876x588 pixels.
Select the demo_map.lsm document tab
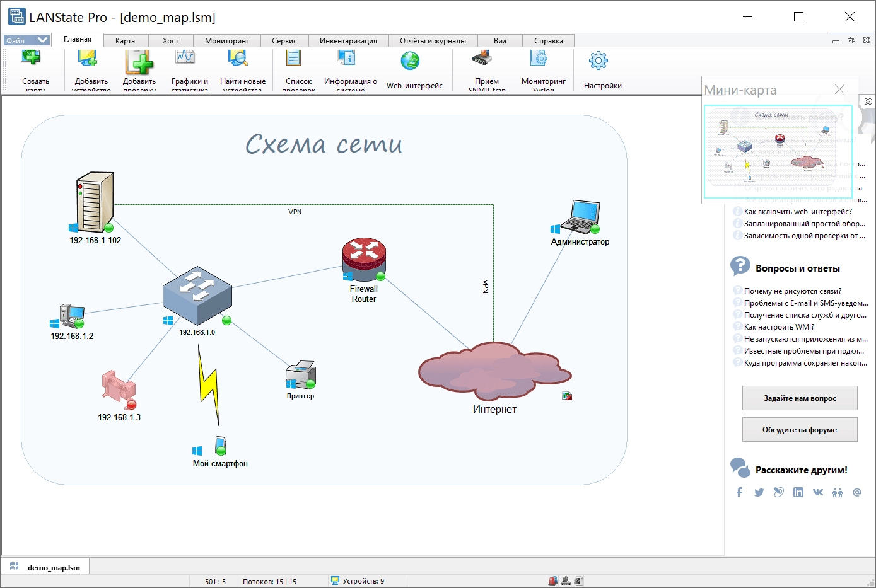coord(45,567)
